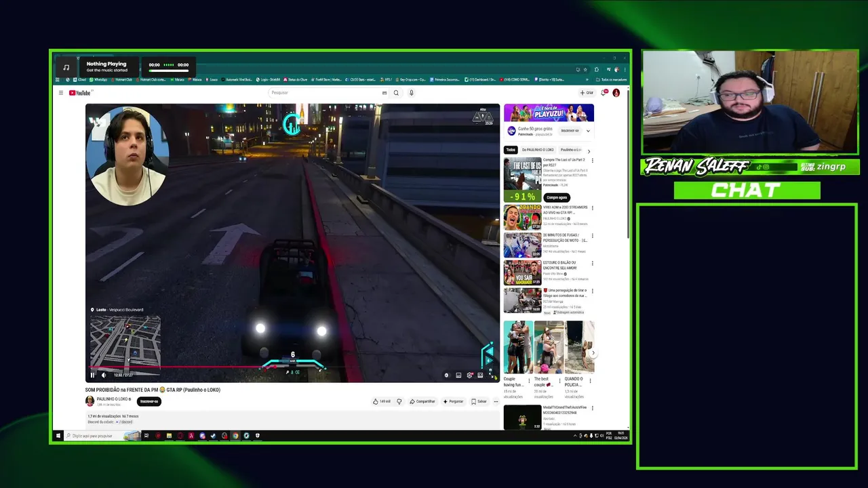868x488 pixels.
Task: Open the Windows Start button
Action: (58, 436)
